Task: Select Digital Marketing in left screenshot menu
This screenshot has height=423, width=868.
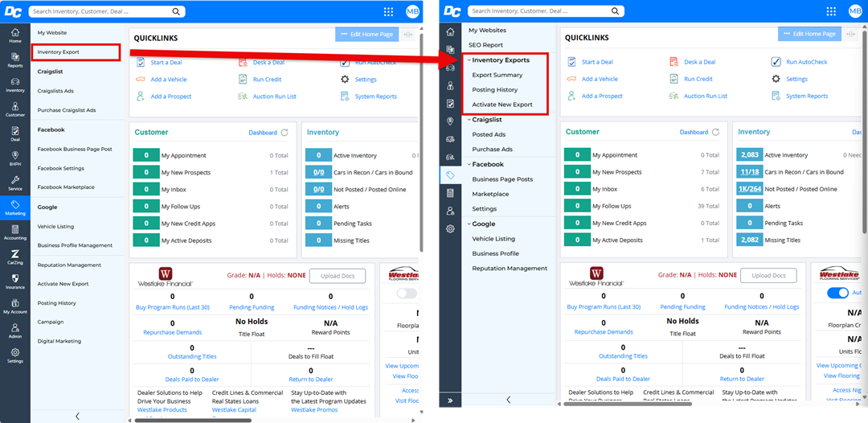Action: (58, 341)
